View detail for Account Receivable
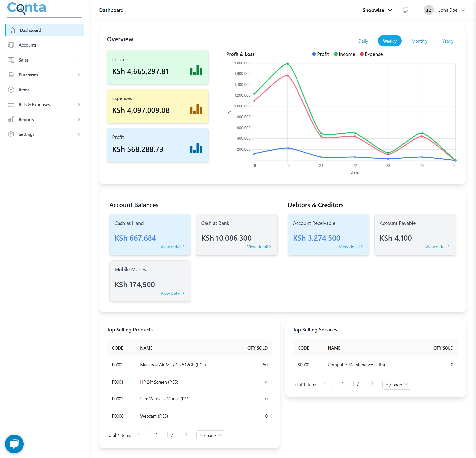The height and width of the screenshot is (458, 476). tap(350, 247)
